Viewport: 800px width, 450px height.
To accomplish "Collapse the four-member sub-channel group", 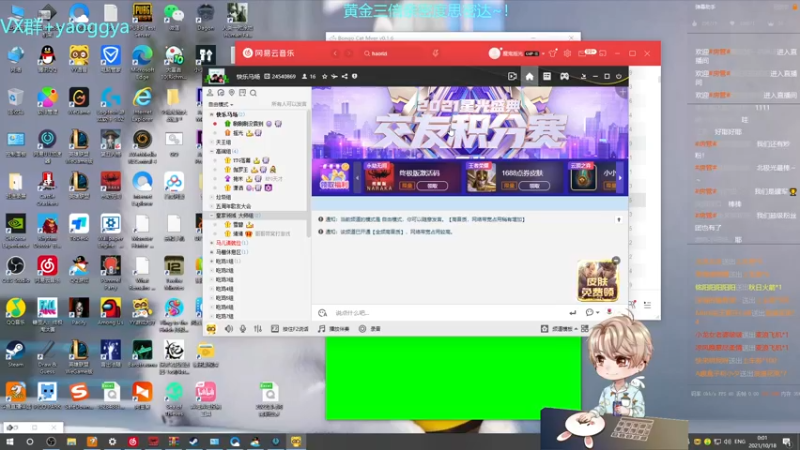I will point(212,152).
